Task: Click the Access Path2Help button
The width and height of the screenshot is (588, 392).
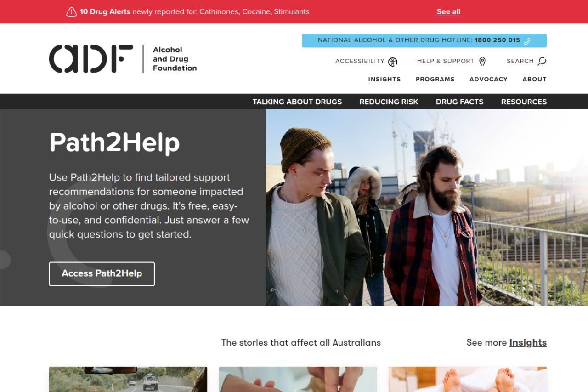Action: pyautogui.click(x=102, y=274)
